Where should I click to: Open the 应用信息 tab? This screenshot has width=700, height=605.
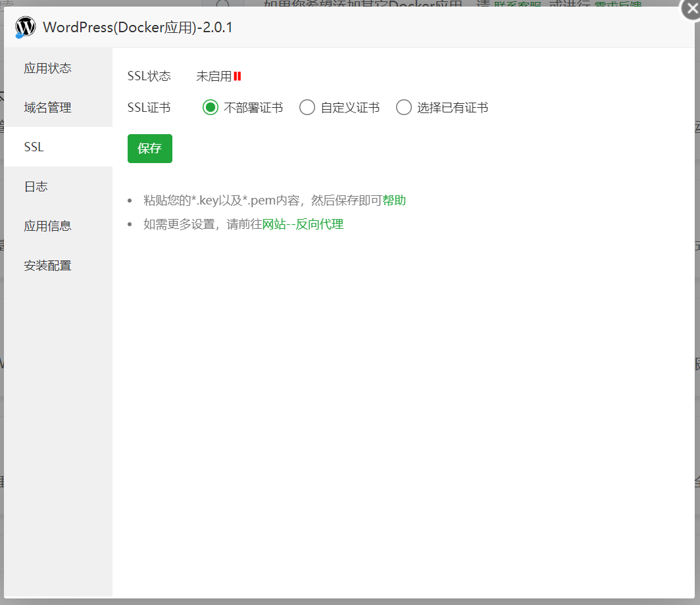pos(59,226)
